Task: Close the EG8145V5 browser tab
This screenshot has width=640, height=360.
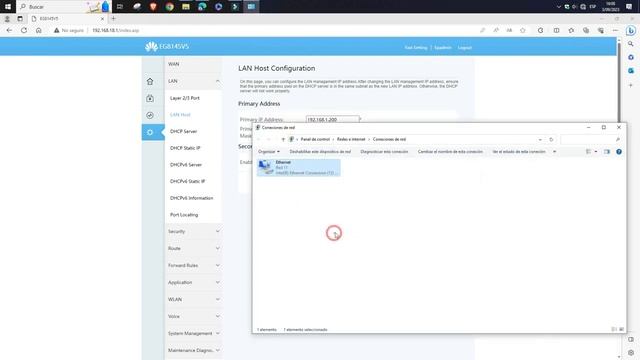Action: pyautogui.click(x=102, y=19)
